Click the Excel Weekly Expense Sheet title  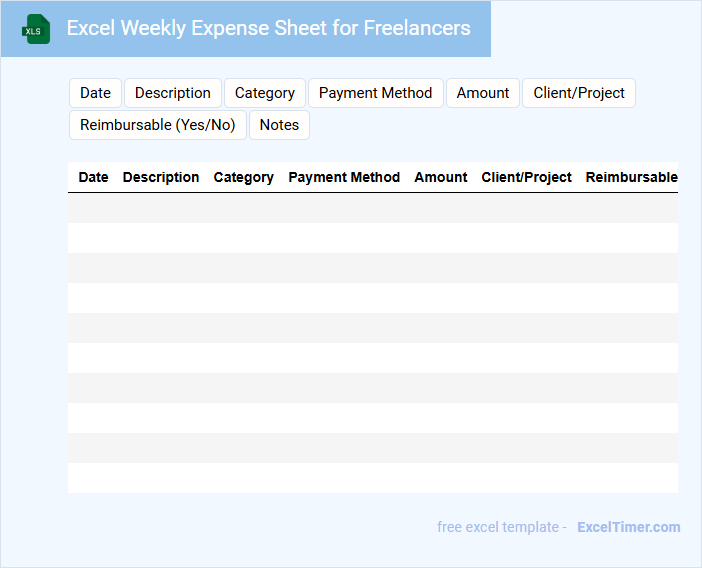click(269, 28)
